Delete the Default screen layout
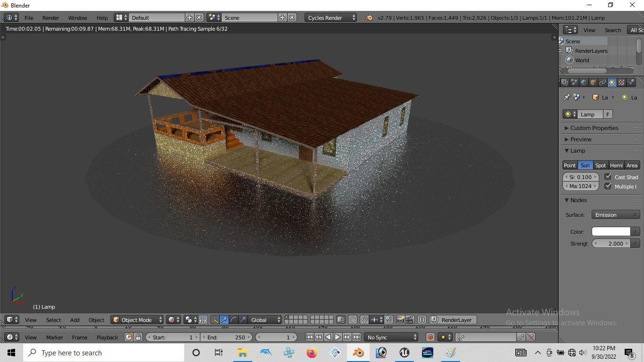 [199, 17]
